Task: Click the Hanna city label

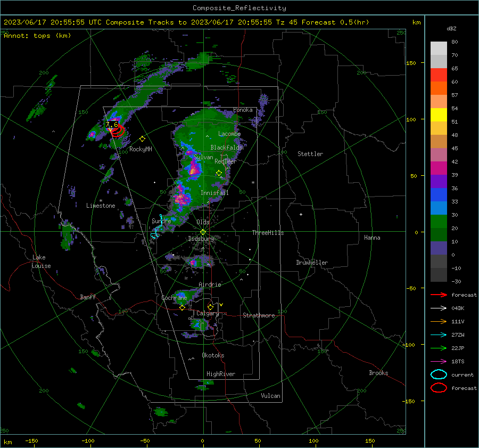Action: (372, 238)
